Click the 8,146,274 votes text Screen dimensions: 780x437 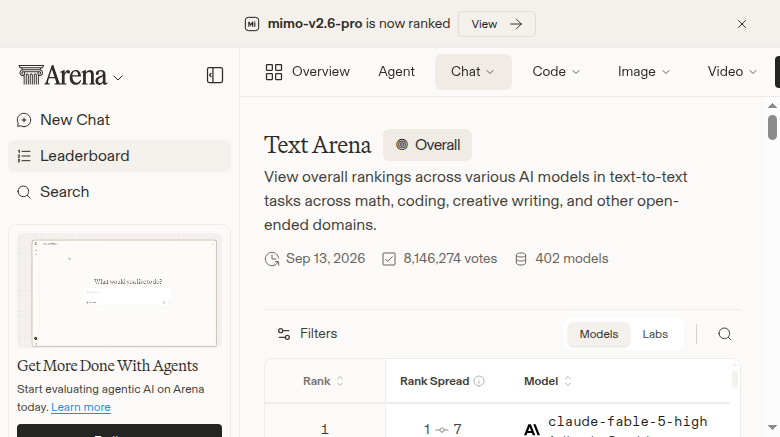(450, 259)
